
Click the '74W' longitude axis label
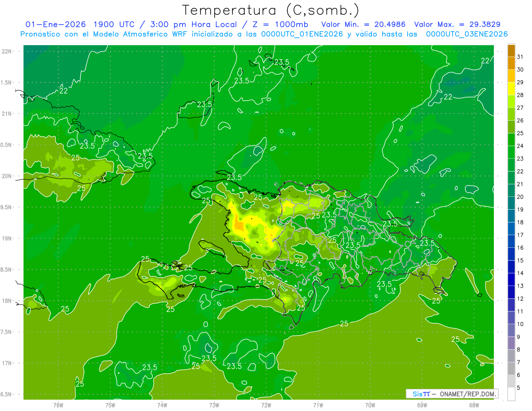(x=162, y=405)
